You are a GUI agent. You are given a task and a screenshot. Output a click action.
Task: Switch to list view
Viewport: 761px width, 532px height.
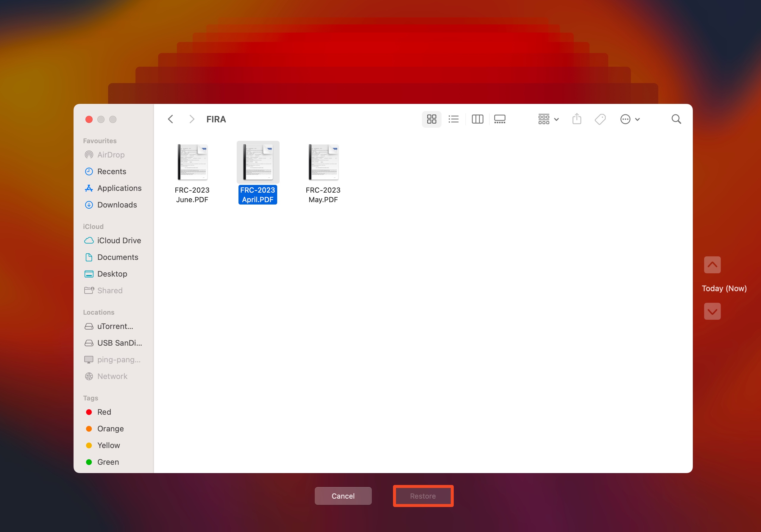454,118
